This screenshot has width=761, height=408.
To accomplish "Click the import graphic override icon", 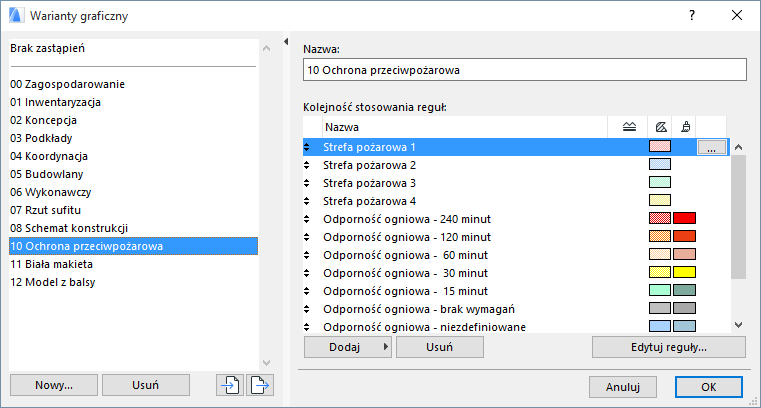I will [230, 385].
